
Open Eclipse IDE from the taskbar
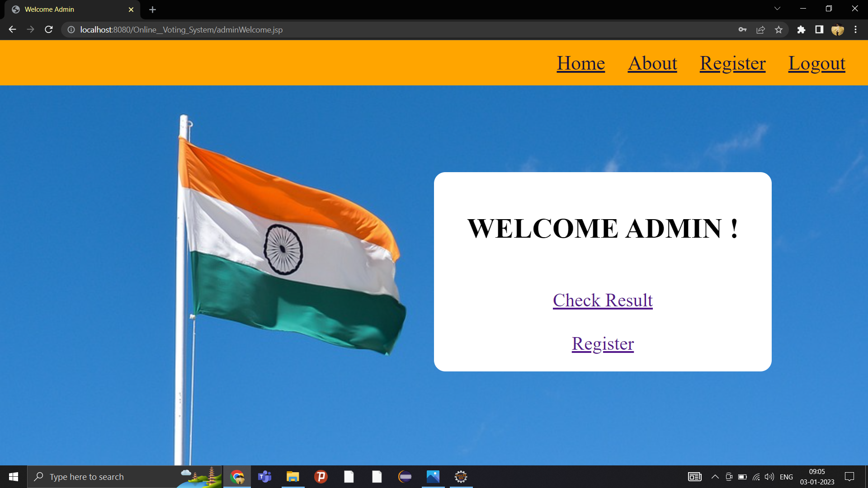point(405,477)
